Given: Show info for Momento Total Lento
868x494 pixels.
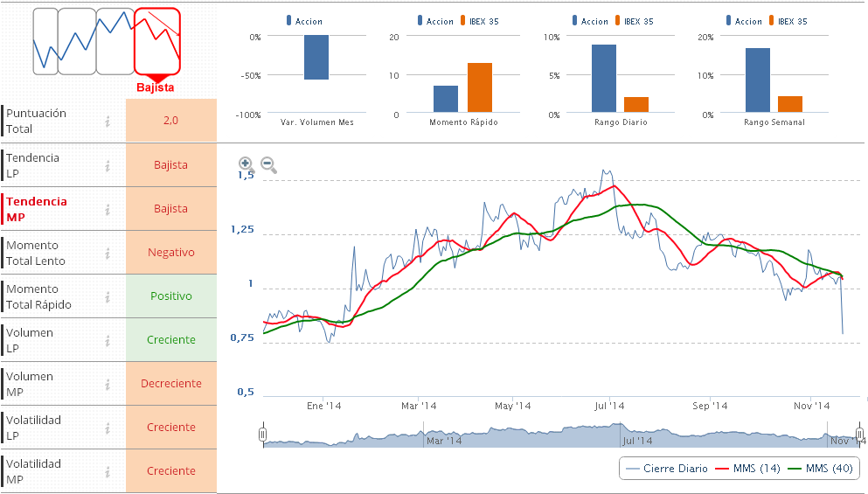Looking at the screenshot, I should 107,253.
